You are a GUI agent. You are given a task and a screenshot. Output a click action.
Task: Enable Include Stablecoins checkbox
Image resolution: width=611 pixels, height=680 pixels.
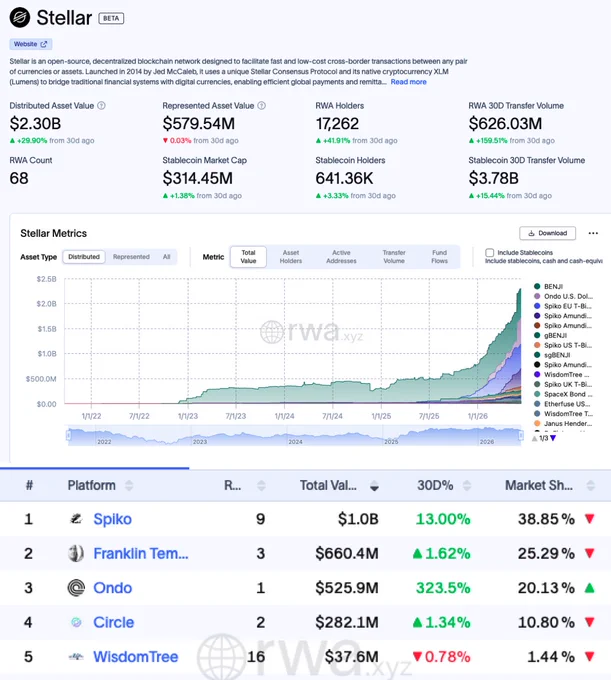coord(490,252)
